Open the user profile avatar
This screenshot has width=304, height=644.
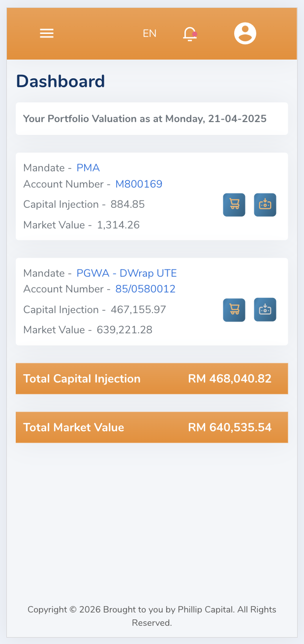tap(245, 33)
